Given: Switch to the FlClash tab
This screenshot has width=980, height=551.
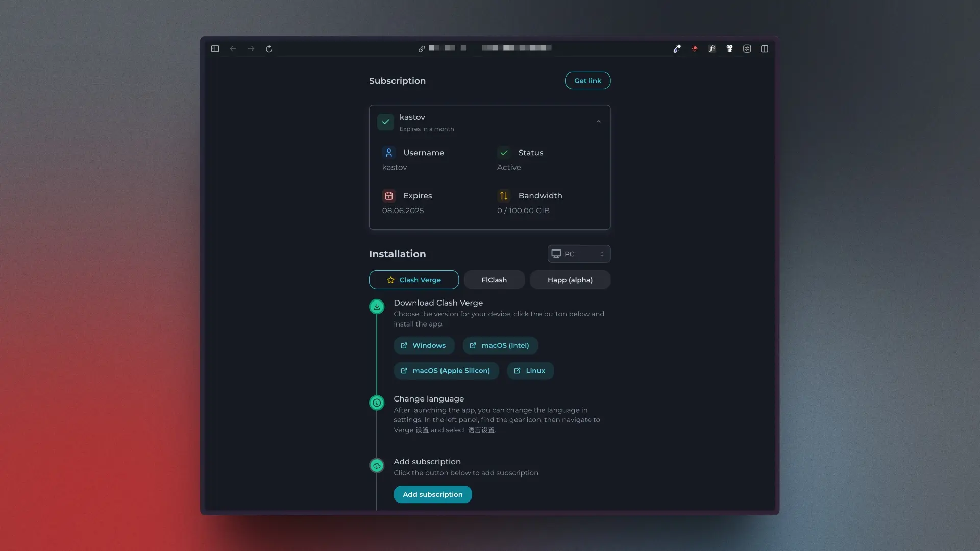Looking at the screenshot, I should point(494,280).
